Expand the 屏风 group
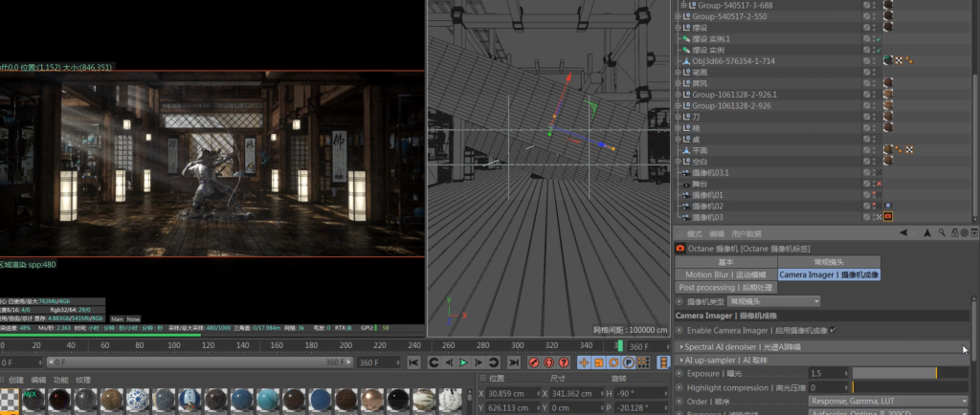 click(x=679, y=83)
